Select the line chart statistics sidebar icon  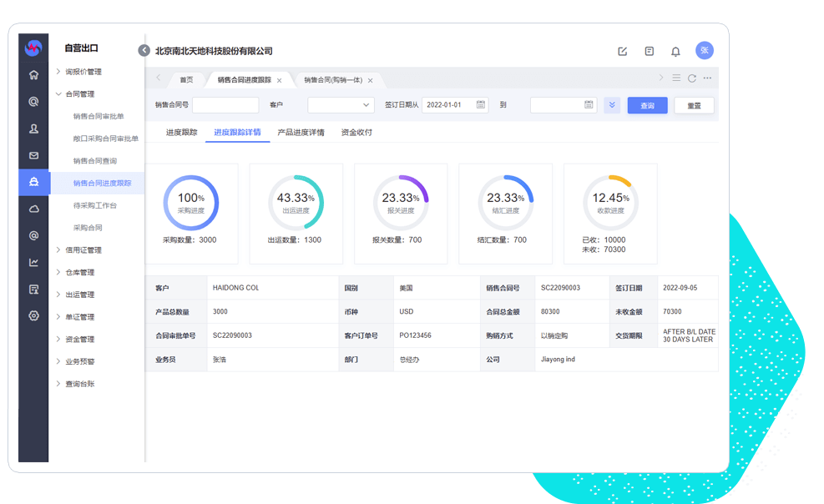tap(33, 262)
